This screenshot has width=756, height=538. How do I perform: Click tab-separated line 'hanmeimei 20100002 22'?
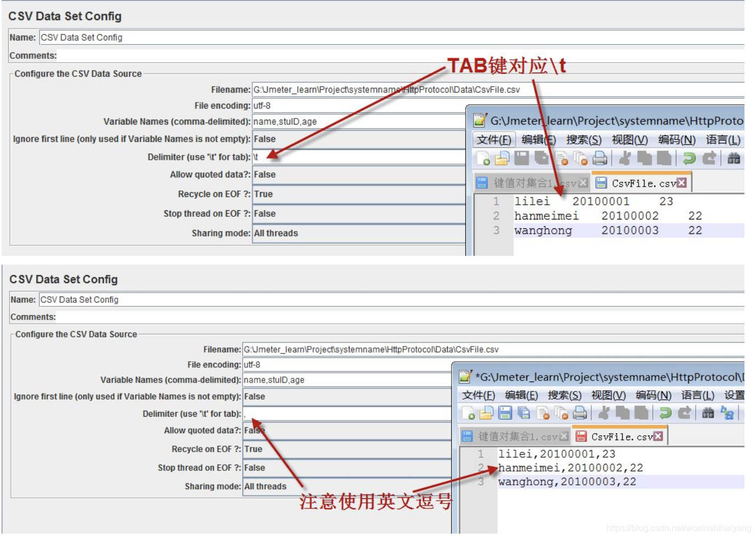point(608,216)
